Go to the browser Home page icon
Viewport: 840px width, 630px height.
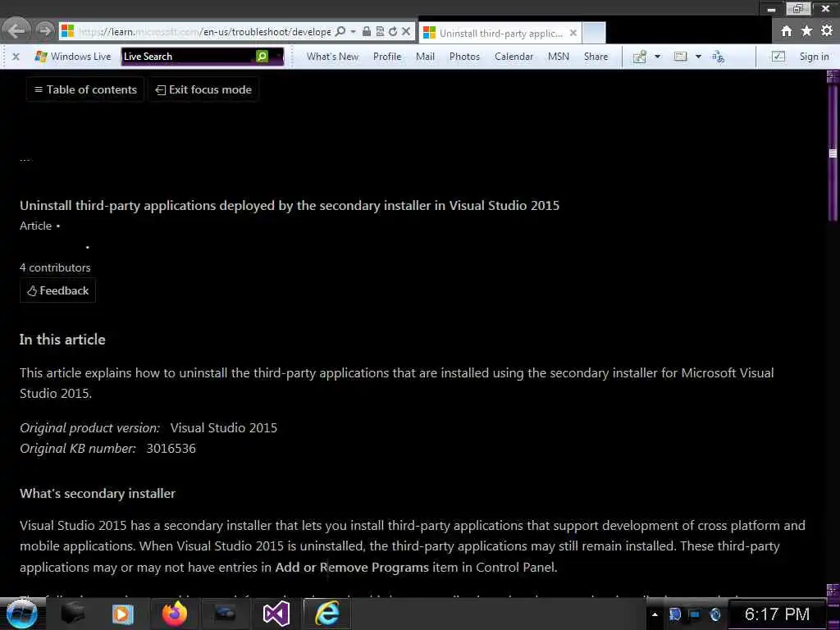786,31
